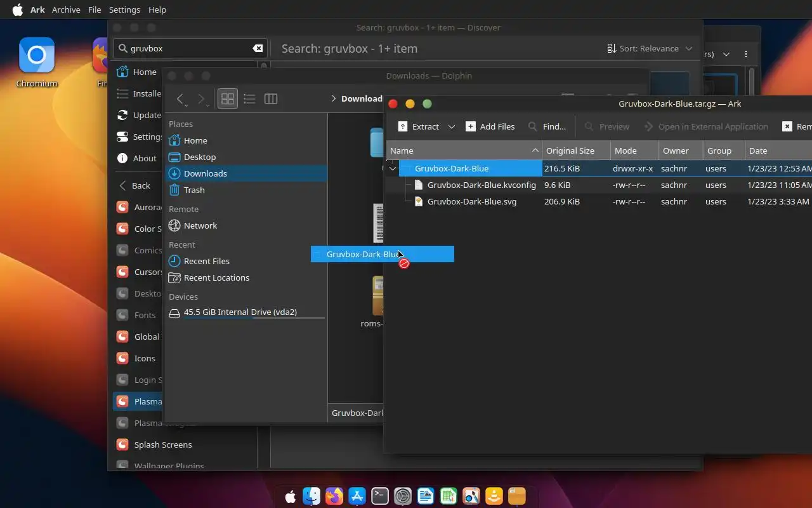Open the Archive menu
This screenshot has width=812, height=508.
[x=66, y=10]
